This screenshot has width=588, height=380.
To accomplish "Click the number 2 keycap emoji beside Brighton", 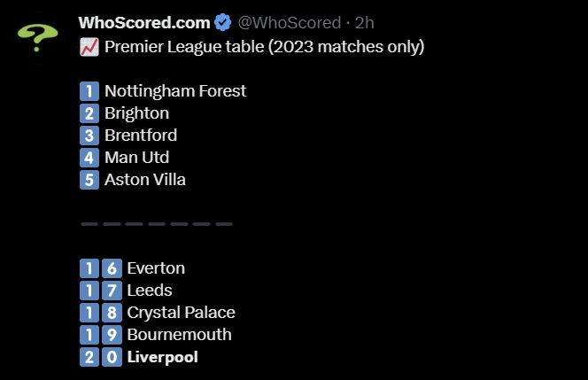I will [x=89, y=113].
